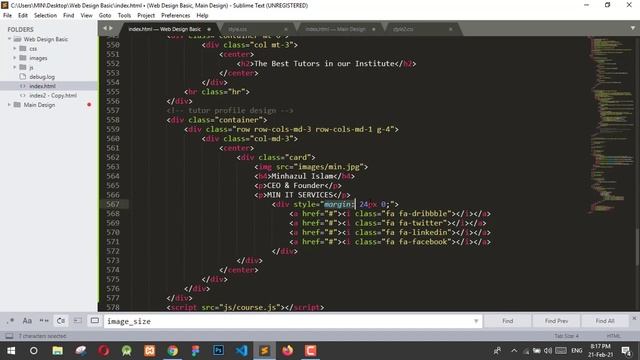Viewport: 640px width, 360px height.
Task: Close the style.css tab
Action: pos(285,29)
